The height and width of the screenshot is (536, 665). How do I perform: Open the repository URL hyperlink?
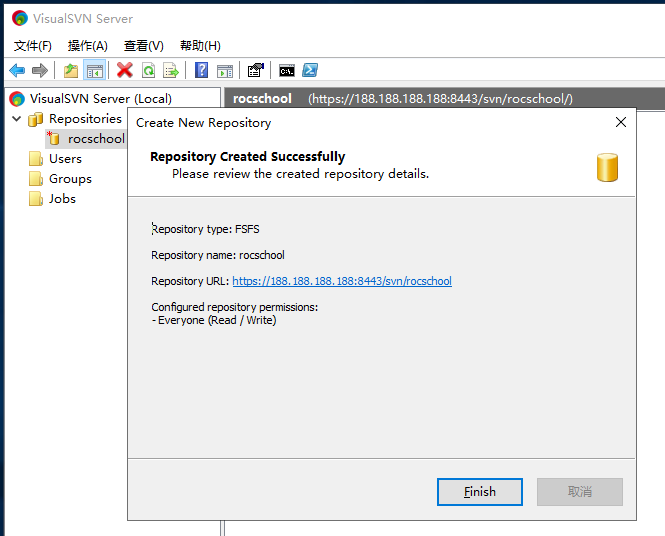(x=342, y=281)
